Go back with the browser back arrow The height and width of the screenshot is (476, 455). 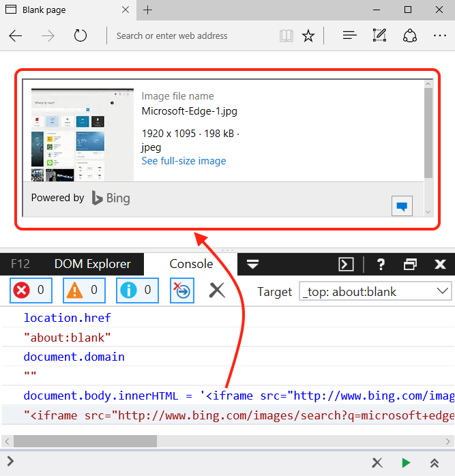pos(16,36)
